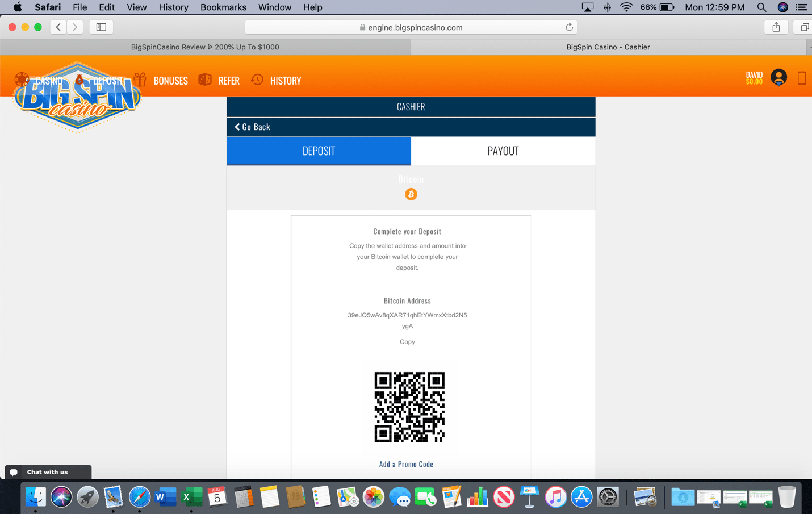This screenshot has width=812, height=514.
Task: Click the Refer dice icon
Action: pos(205,80)
